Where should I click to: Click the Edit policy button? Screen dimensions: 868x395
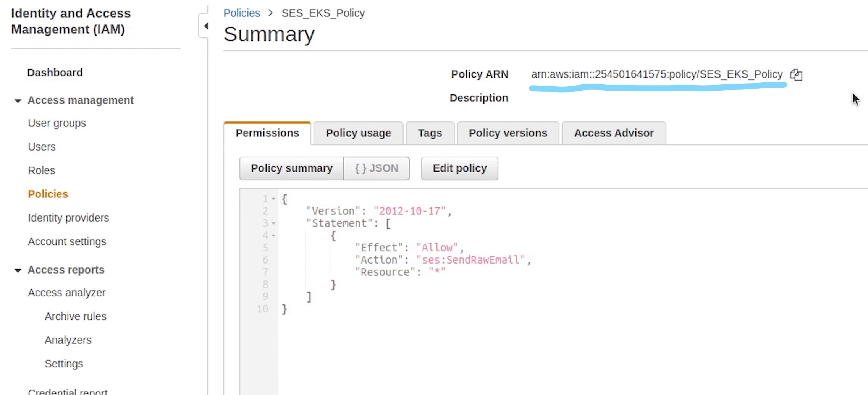[x=459, y=168]
